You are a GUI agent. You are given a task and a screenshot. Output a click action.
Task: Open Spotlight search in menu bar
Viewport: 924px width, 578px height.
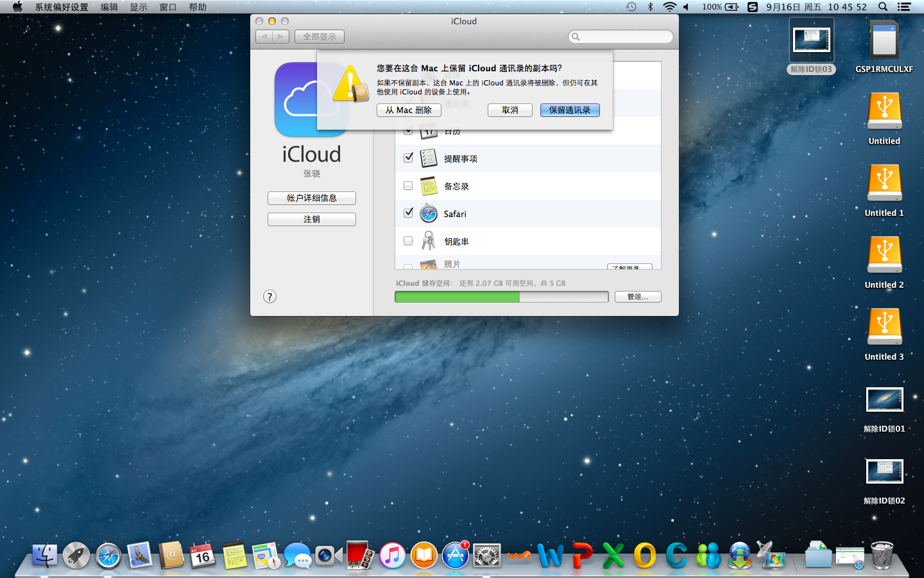coord(883,7)
